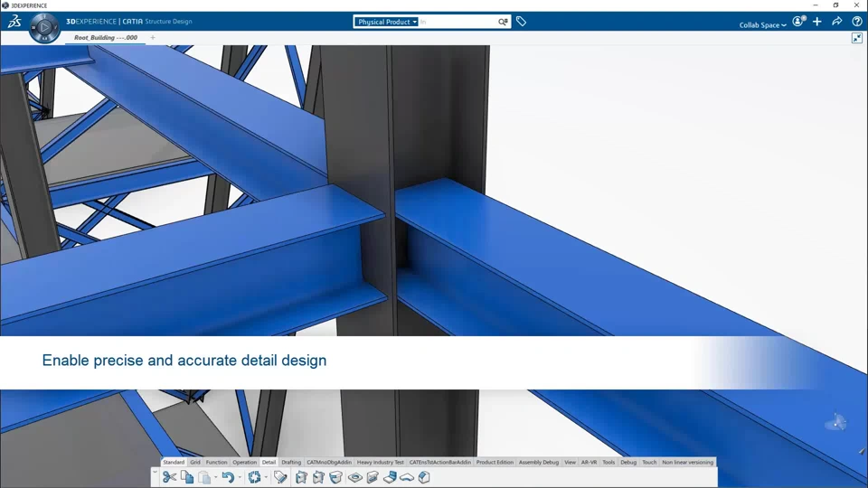Open the 3DEXPERIENCE compass play button
Image resolution: width=868 pixels, height=488 pixels.
coord(45,27)
